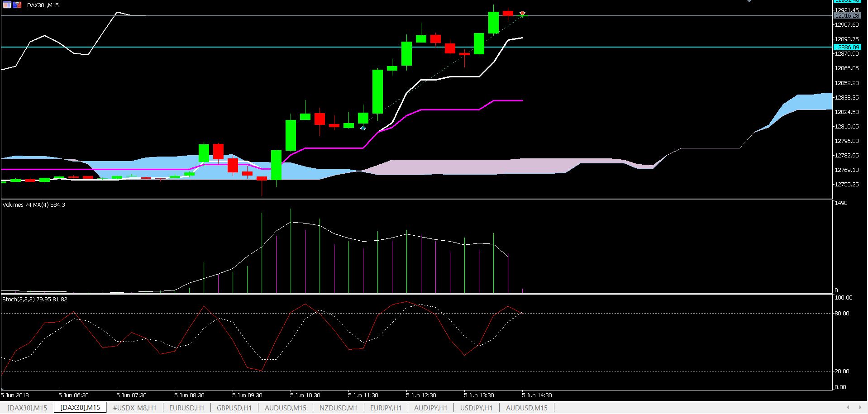Image resolution: width=868 pixels, height=414 pixels.
Task: Switch to the NZDUSD,M1 tab
Action: pos(338,408)
